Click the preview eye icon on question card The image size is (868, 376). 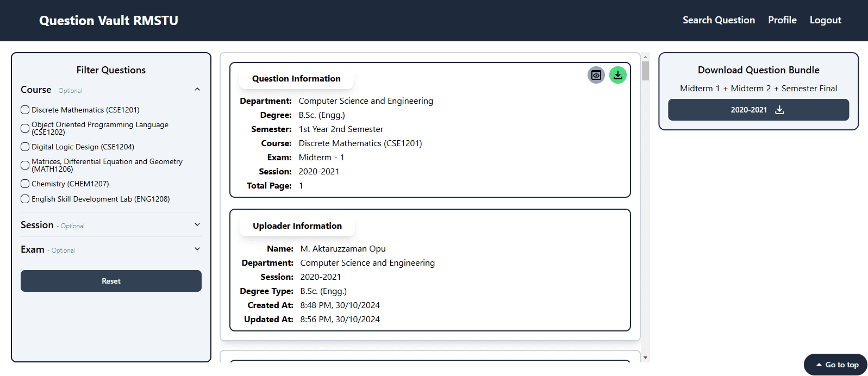(x=596, y=75)
